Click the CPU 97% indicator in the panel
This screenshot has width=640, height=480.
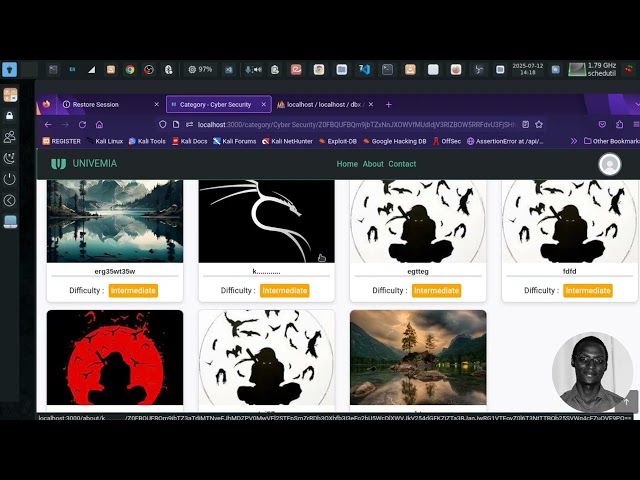[200, 70]
